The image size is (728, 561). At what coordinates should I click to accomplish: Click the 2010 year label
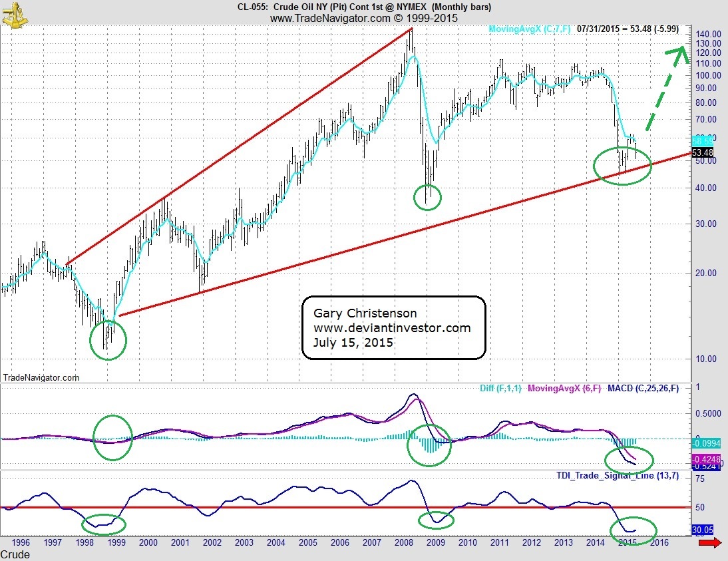pos(468,542)
